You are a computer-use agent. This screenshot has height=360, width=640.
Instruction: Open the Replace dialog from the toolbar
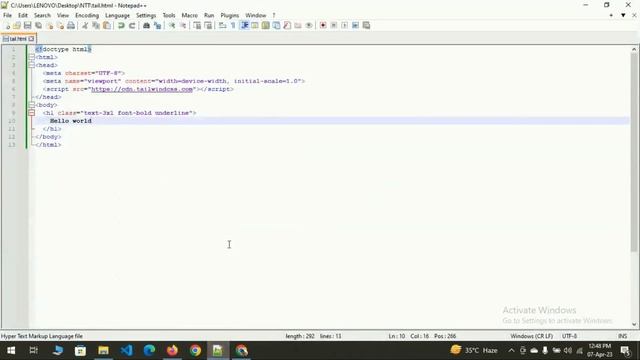pos(157,25)
